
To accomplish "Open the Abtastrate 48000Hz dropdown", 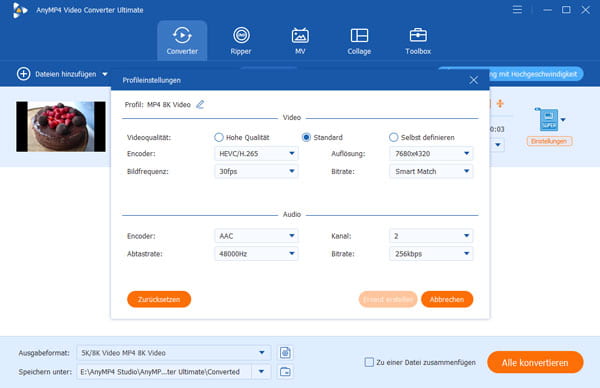I will click(256, 253).
